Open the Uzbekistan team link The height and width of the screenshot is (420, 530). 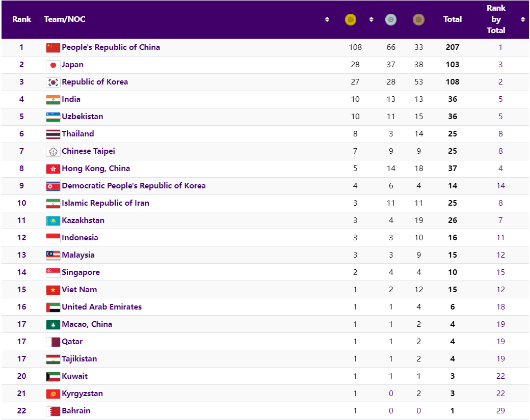83,117
